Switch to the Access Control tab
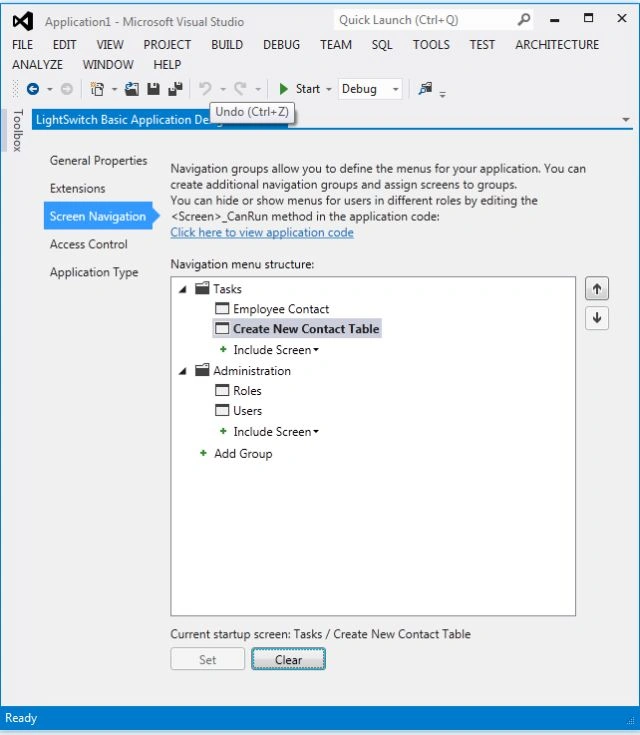This screenshot has width=640, height=735. [x=89, y=244]
